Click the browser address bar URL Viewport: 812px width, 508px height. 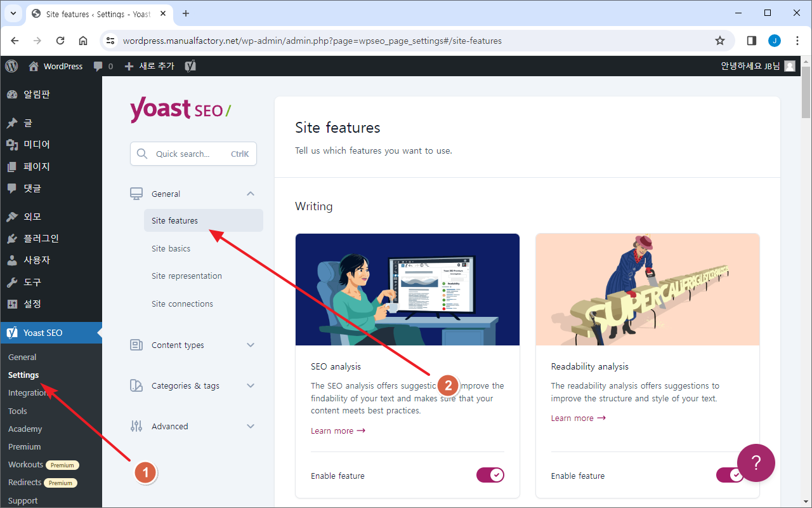pyautogui.click(x=312, y=41)
